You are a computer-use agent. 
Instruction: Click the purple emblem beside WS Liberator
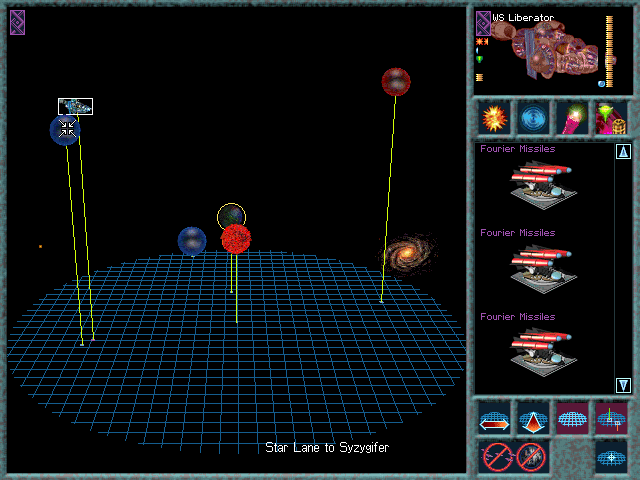coord(483,23)
